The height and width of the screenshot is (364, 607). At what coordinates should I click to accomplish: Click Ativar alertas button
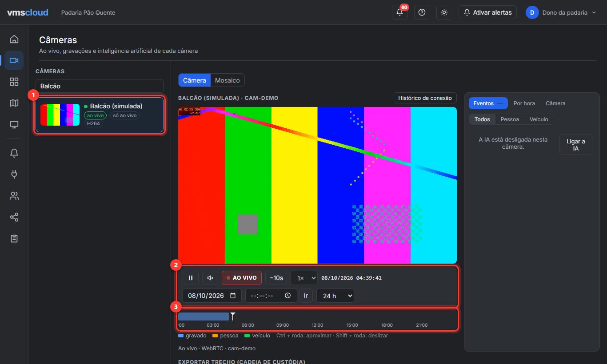click(x=487, y=12)
